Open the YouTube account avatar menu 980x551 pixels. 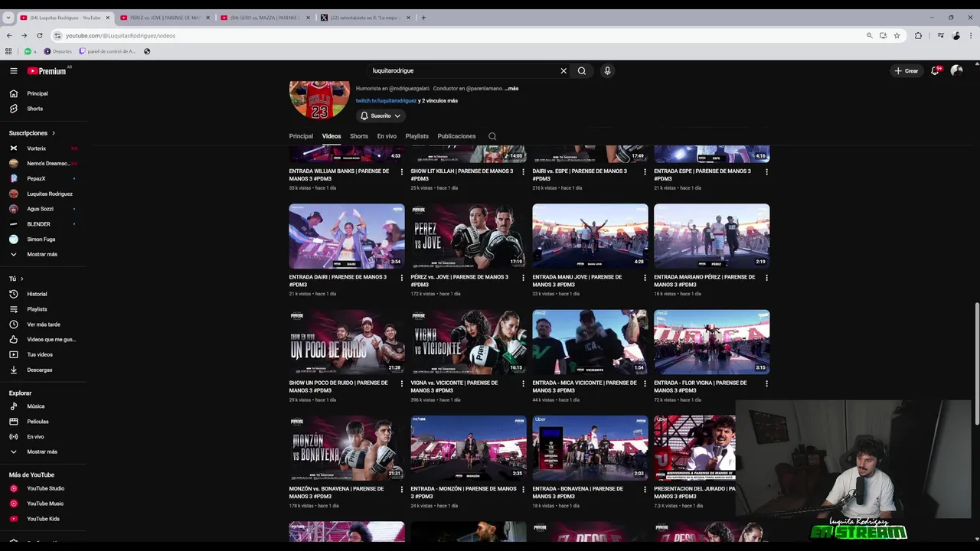[956, 70]
